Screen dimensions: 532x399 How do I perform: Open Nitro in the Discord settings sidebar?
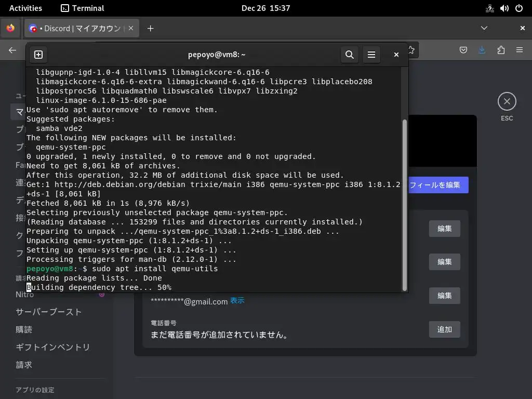24,295
